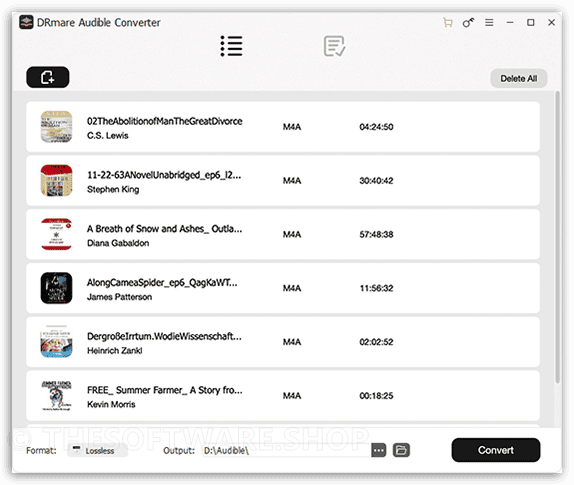The image size is (574, 485).
Task: Switch to the converted history tab
Action: 334,46
